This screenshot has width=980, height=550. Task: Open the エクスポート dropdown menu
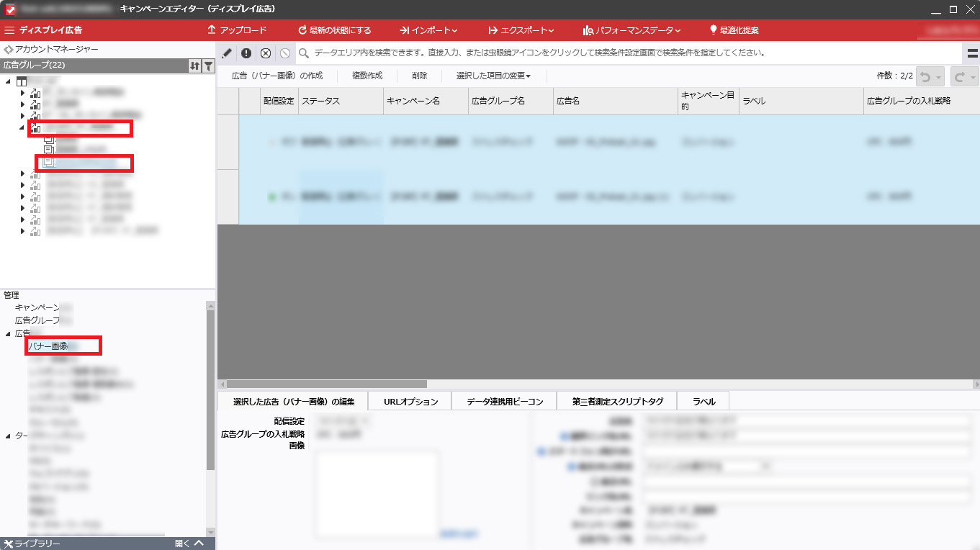(521, 30)
